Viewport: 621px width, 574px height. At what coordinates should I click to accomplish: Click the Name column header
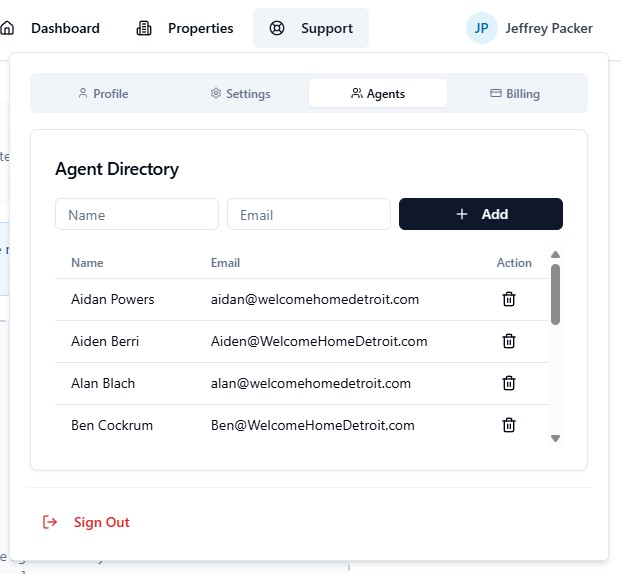(87, 263)
